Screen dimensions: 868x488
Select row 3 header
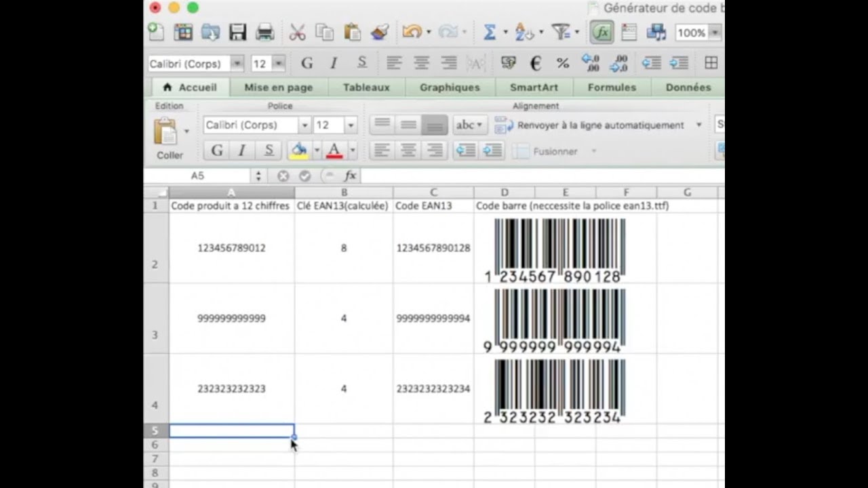tap(156, 319)
